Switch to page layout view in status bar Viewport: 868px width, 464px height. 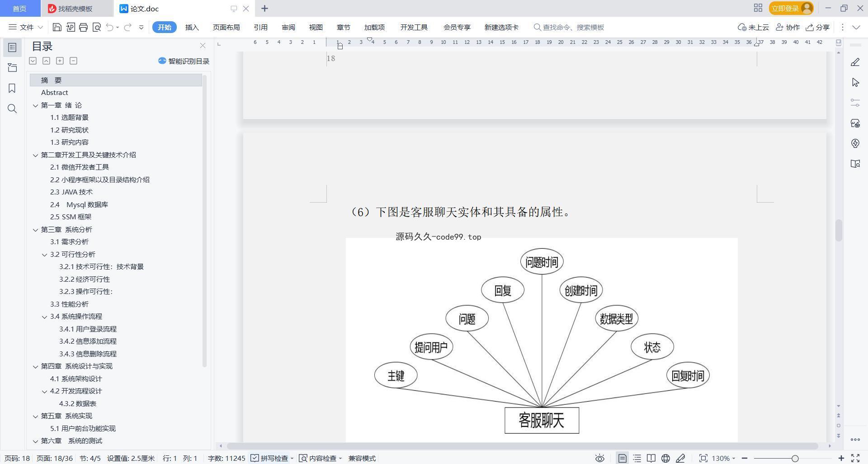click(x=622, y=458)
